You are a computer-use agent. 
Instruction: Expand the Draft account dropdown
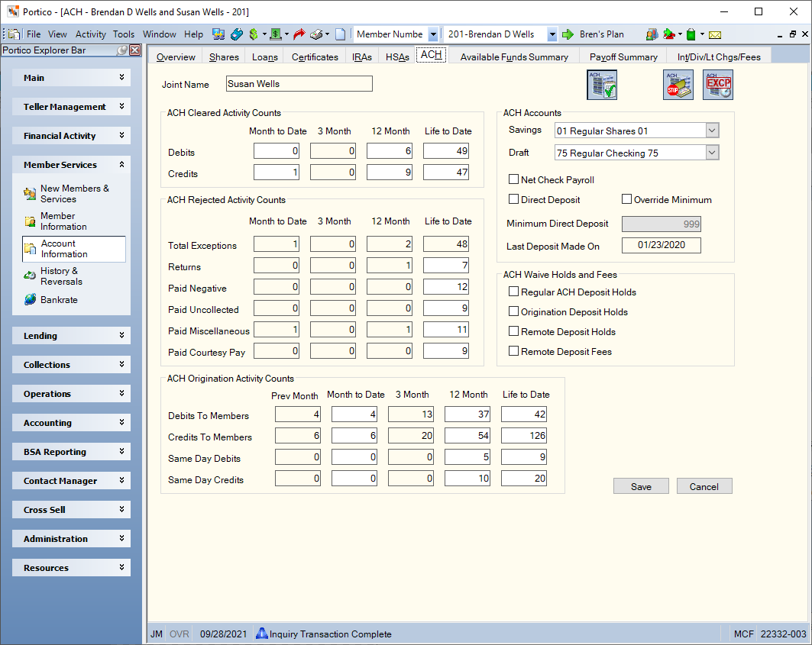pos(712,153)
